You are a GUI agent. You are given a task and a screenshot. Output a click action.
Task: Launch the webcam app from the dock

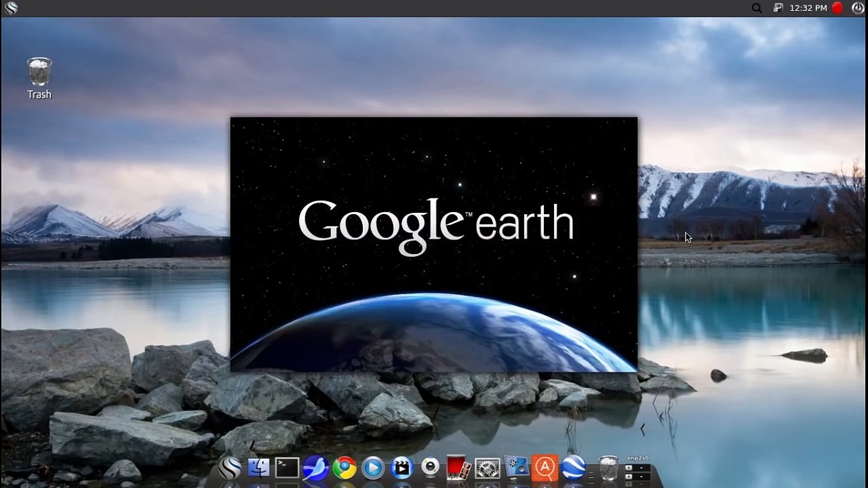(x=431, y=467)
